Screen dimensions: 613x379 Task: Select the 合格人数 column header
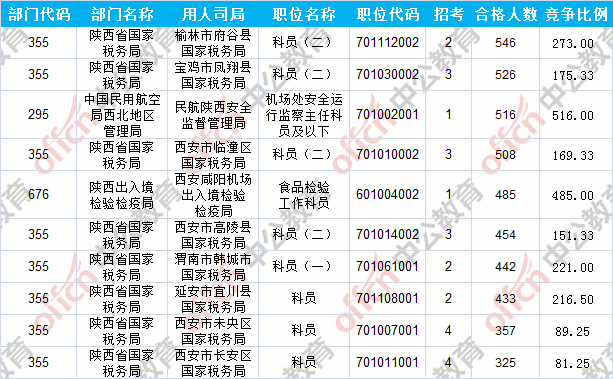[505, 14]
